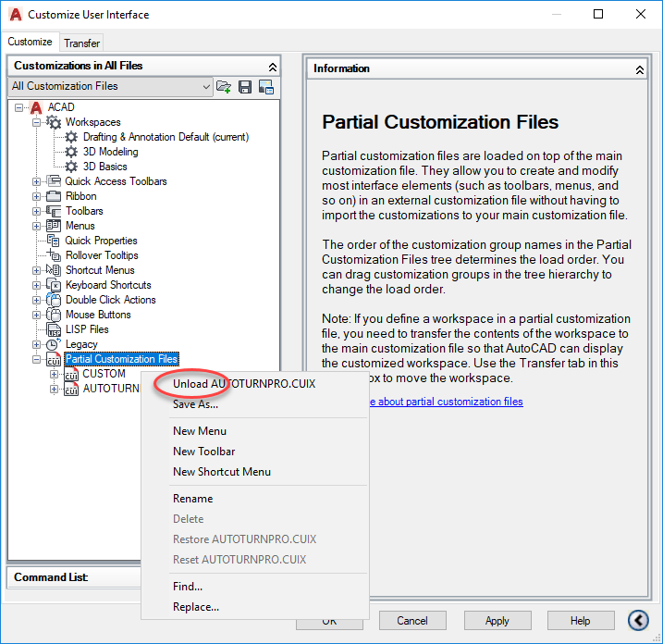This screenshot has height=644, width=663.
Task: Switch to the Transfer tab
Action: point(81,43)
